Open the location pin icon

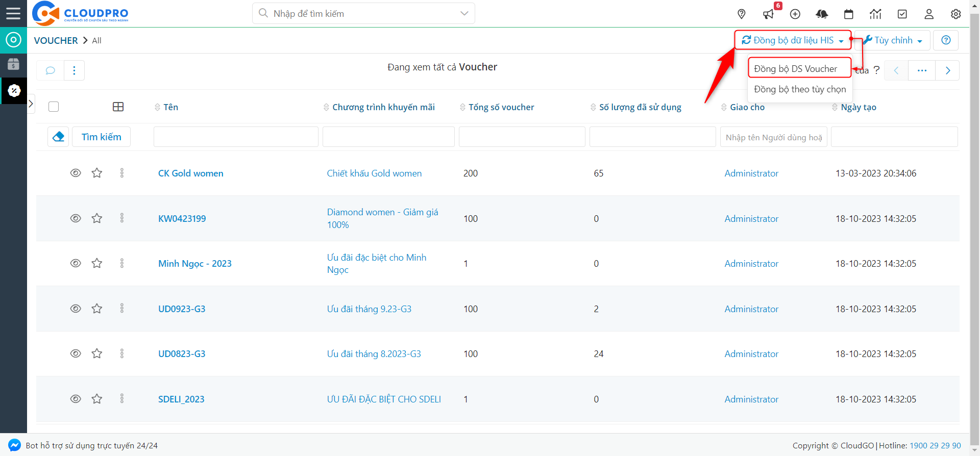pyautogui.click(x=742, y=14)
